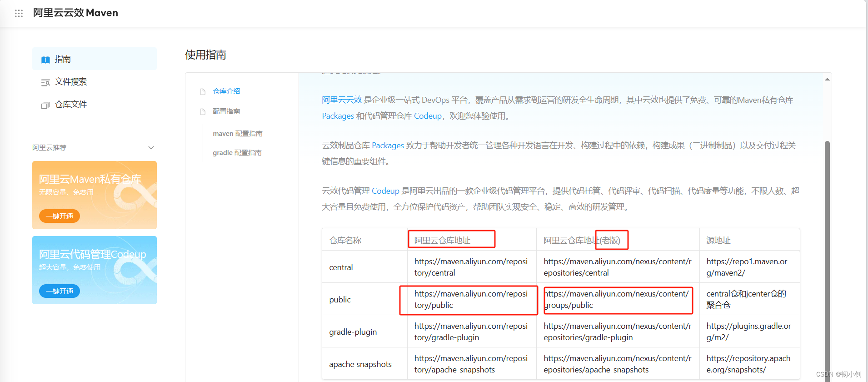Click nexus repositories/gradle-plugin URL cell
This screenshot has width=868, height=382.
[618, 332]
